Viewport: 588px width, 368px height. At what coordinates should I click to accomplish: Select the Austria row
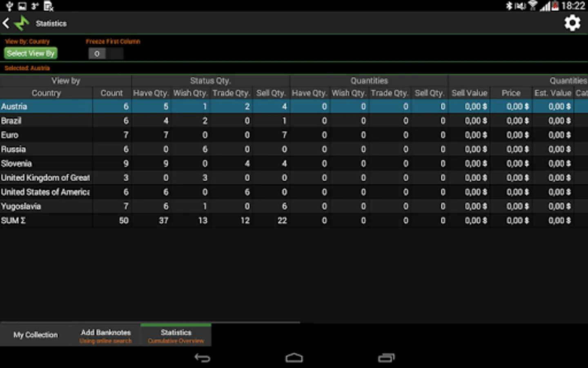[294, 106]
